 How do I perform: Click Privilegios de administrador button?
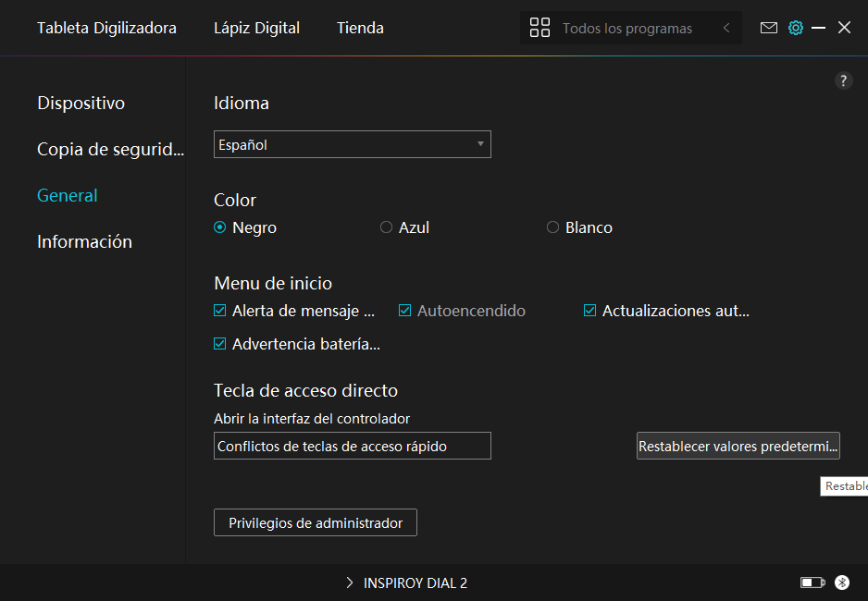tap(316, 522)
